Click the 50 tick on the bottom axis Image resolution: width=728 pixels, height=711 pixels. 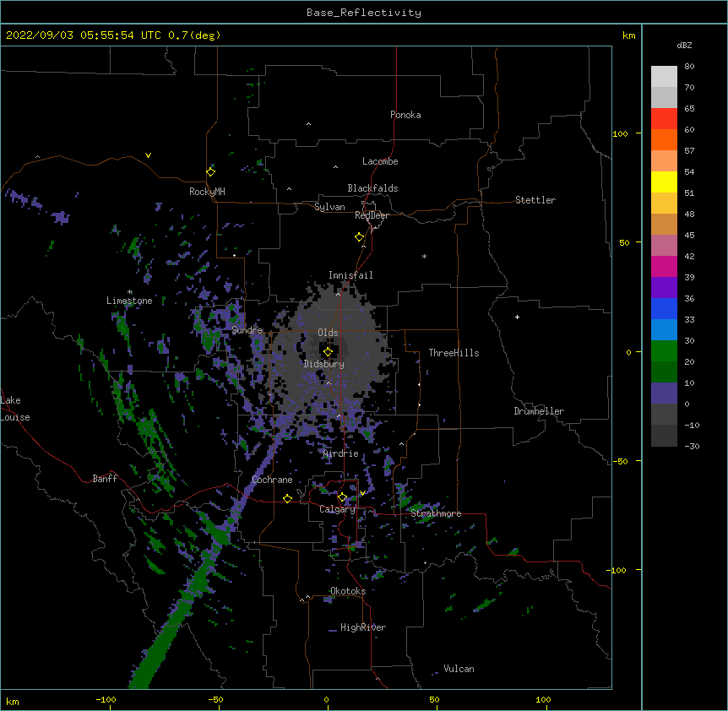(x=434, y=699)
